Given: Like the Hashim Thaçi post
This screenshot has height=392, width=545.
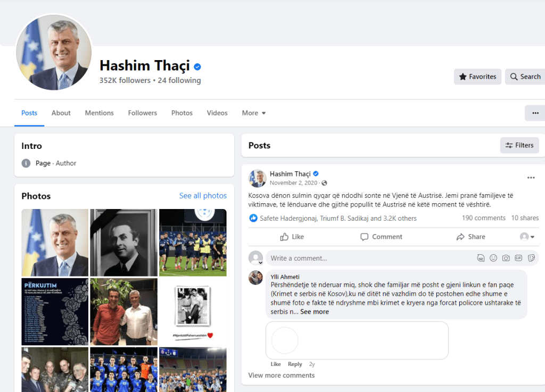Looking at the screenshot, I should pyautogui.click(x=292, y=237).
